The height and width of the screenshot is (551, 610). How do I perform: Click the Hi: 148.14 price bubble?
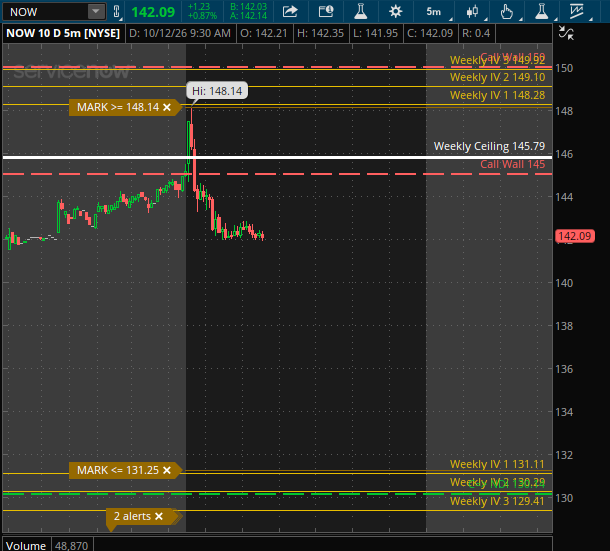(x=217, y=91)
